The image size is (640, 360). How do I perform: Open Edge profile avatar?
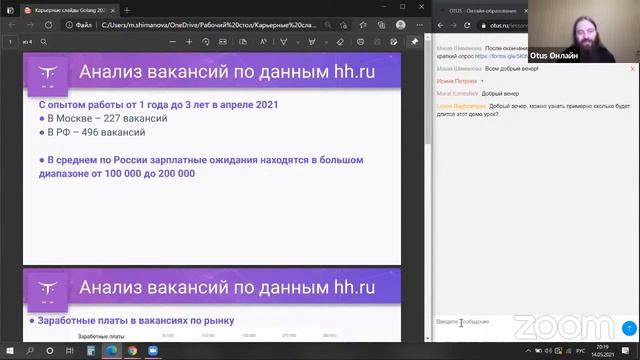[401, 25]
